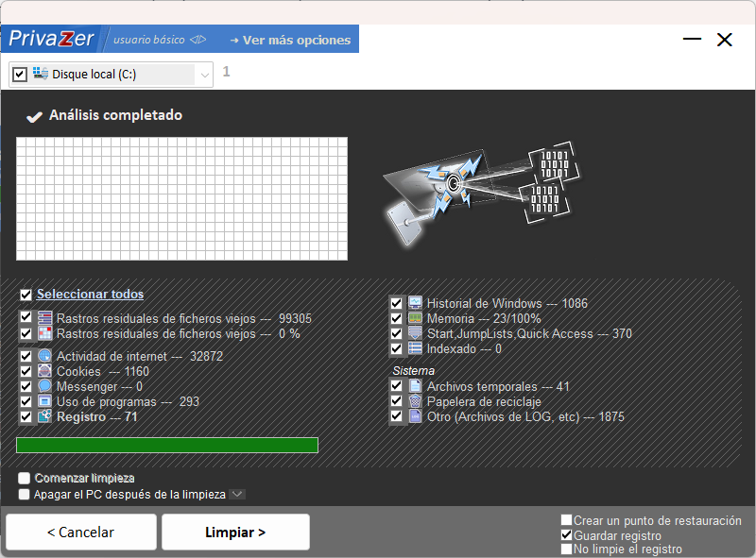Click the Sistema section heading
The width and height of the screenshot is (756, 558).
[413, 370]
